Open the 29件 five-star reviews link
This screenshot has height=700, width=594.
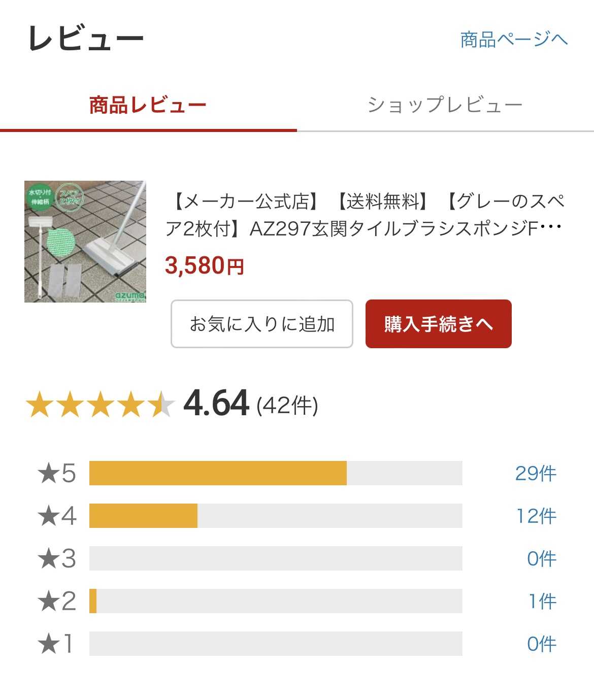pos(536,473)
